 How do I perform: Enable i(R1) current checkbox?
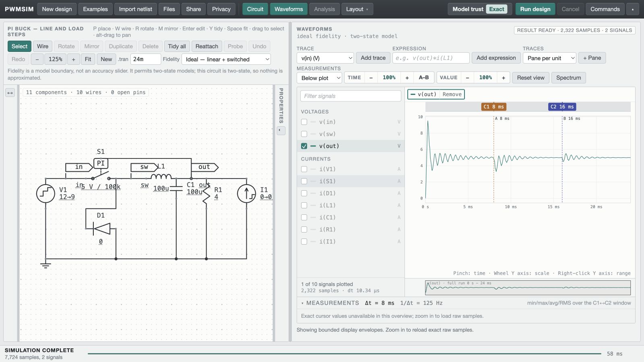tap(304, 230)
